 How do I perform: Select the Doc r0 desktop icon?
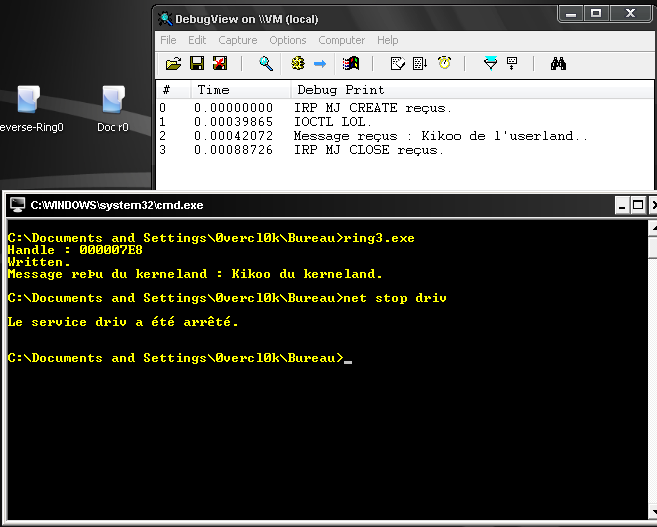[x=113, y=109]
